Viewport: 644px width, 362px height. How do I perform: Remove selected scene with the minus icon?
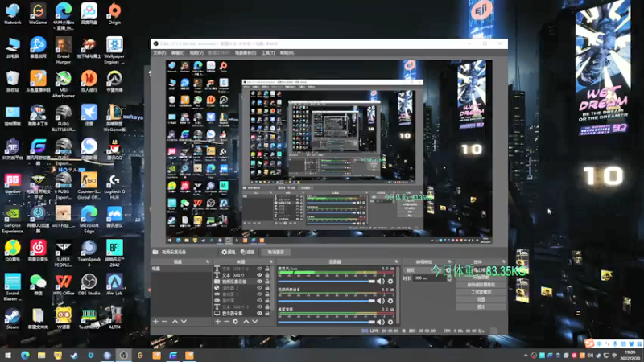tap(164, 321)
